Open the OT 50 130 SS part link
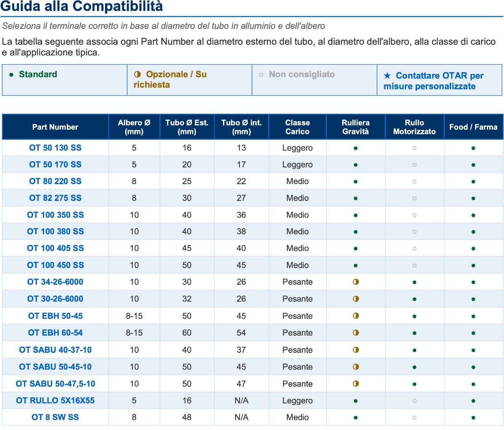This screenshot has width=504, height=430. coord(55,148)
